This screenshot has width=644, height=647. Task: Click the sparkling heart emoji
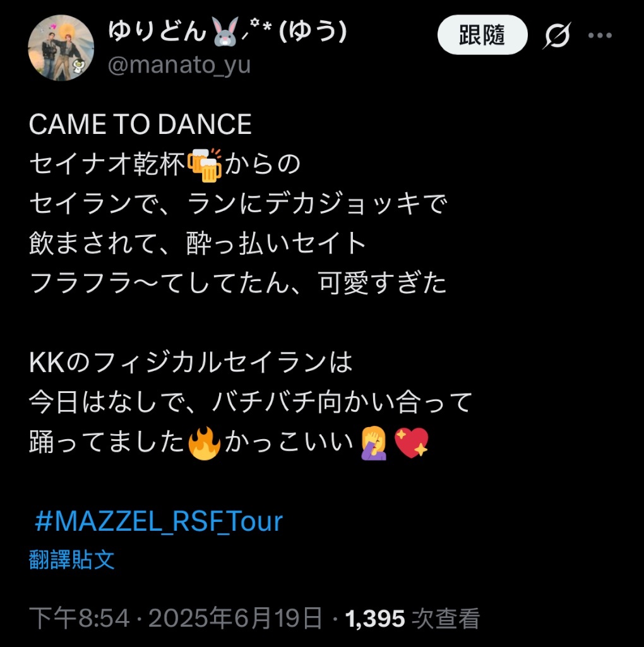[x=412, y=443]
